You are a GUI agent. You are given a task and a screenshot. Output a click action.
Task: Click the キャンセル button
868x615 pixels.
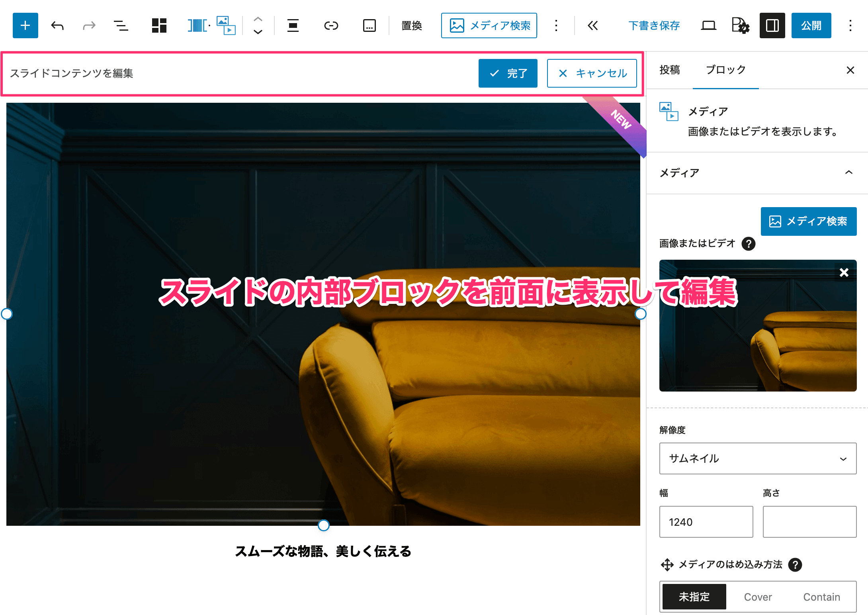[592, 73]
